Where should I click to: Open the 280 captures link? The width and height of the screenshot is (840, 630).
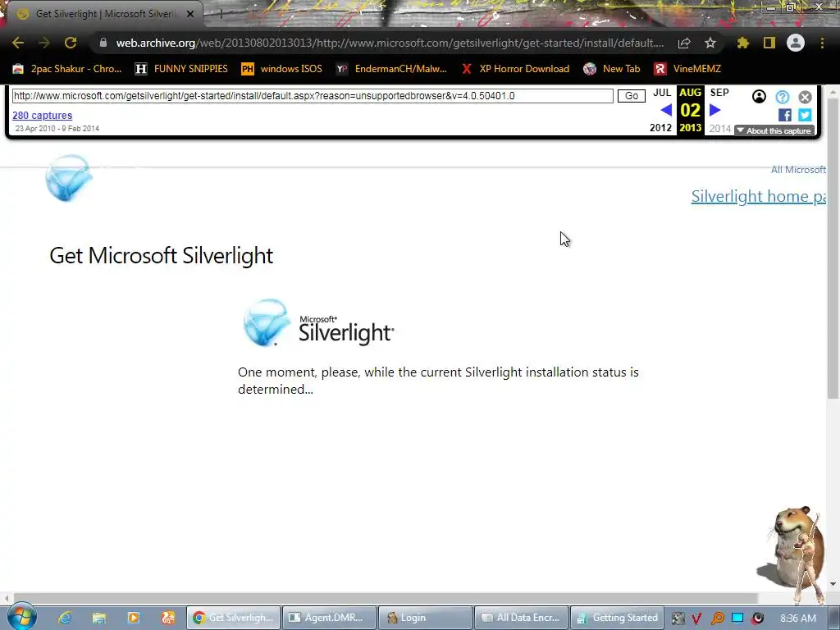(x=43, y=115)
